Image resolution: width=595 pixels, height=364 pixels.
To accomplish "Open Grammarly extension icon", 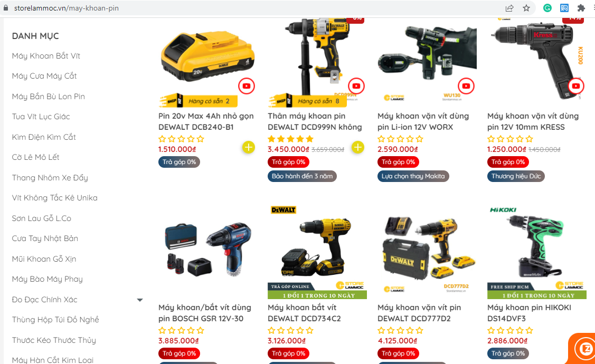I will 547,8.
